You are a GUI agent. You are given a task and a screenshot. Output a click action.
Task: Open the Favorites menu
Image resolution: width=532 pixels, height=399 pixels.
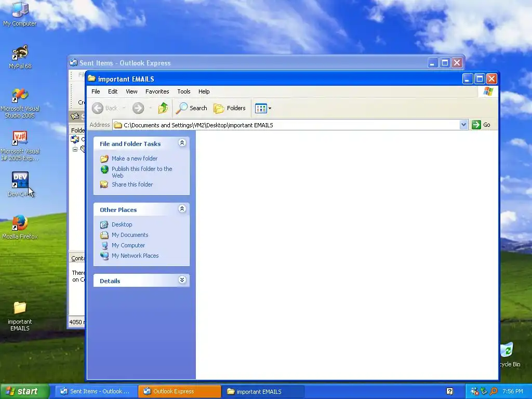pos(157,91)
